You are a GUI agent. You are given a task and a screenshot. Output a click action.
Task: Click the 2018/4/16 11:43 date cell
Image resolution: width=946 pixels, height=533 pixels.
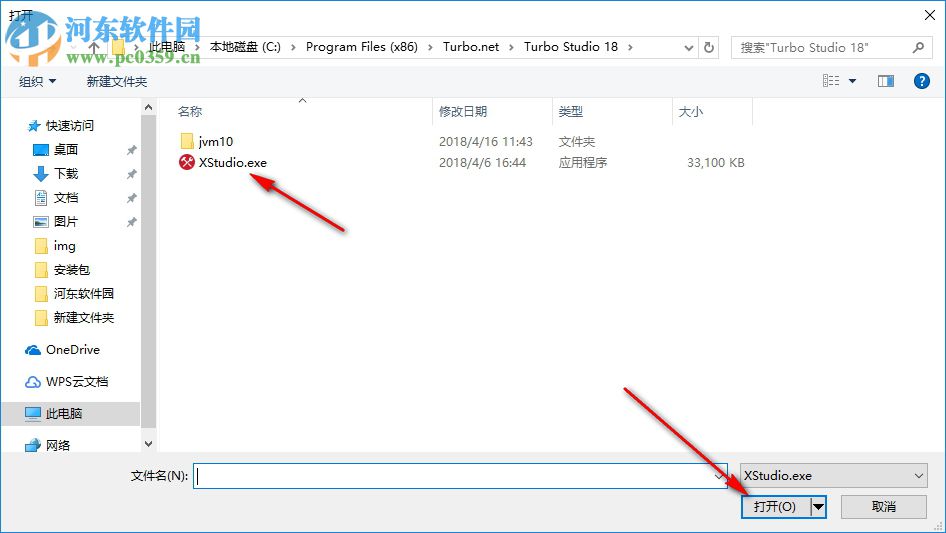tap(486, 141)
